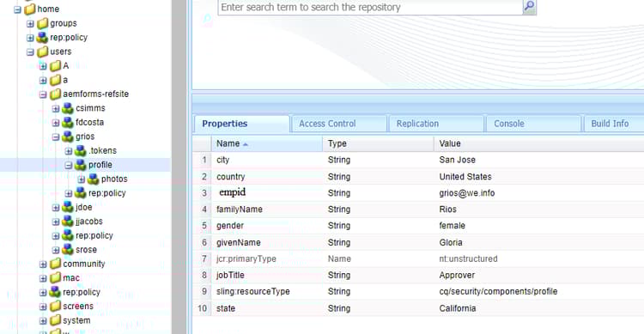Image resolution: width=644 pixels, height=334 pixels.
Task: Collapse the users folder
Action: coord(30,52)
